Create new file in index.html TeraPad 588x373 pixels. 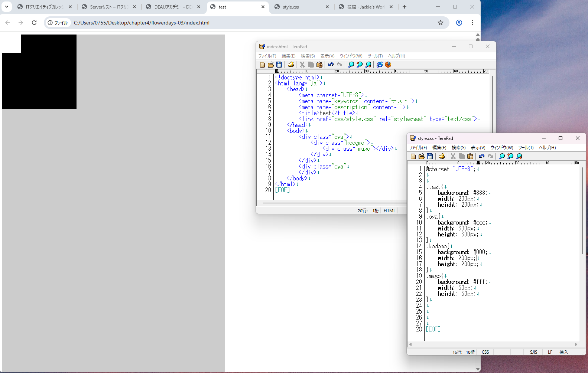coord(263,65)
